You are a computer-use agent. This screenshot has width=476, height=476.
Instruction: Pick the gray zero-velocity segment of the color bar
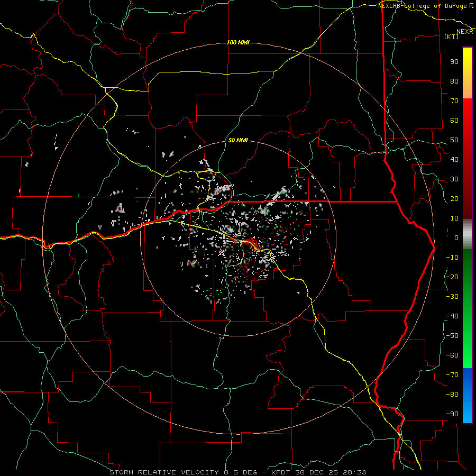(467, 234)
